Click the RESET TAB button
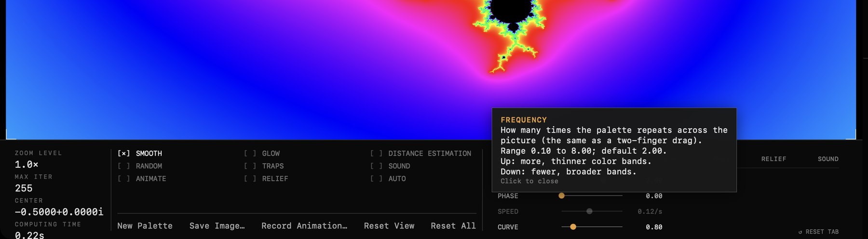 pyautogui.click(x=818, y=232)
